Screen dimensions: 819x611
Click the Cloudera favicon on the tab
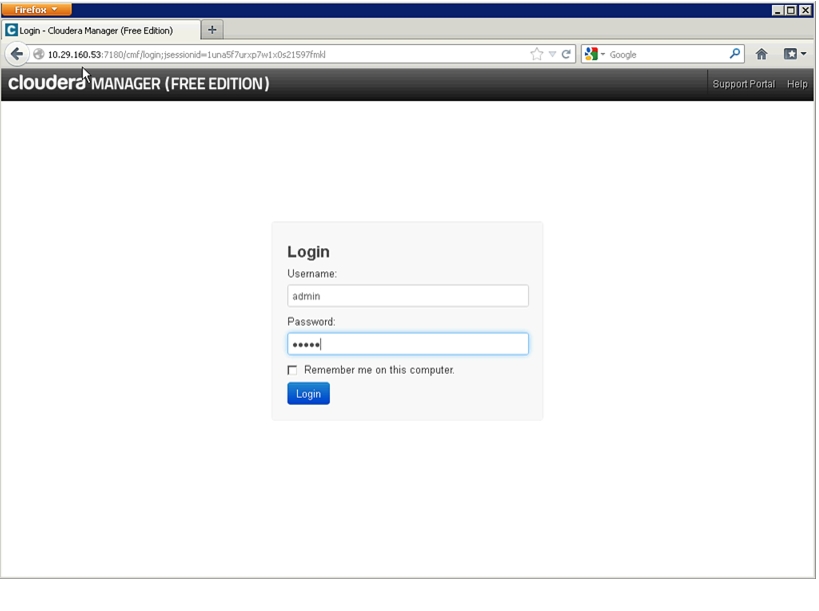[11, 30]
